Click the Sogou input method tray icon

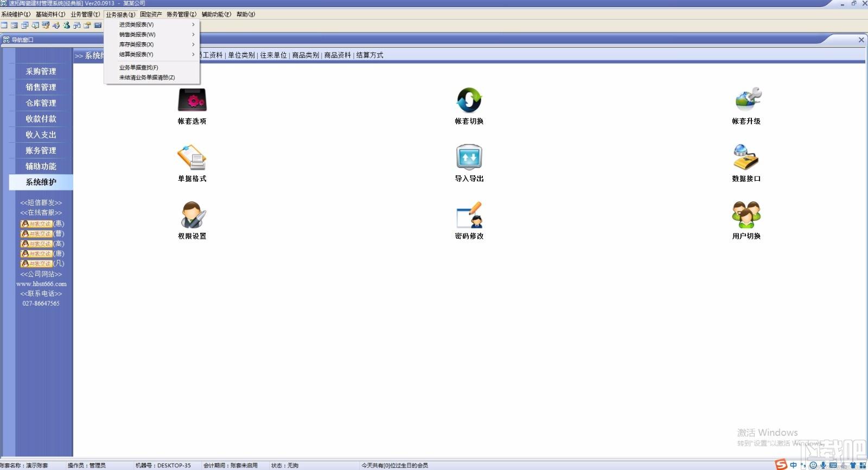[781, 465]
